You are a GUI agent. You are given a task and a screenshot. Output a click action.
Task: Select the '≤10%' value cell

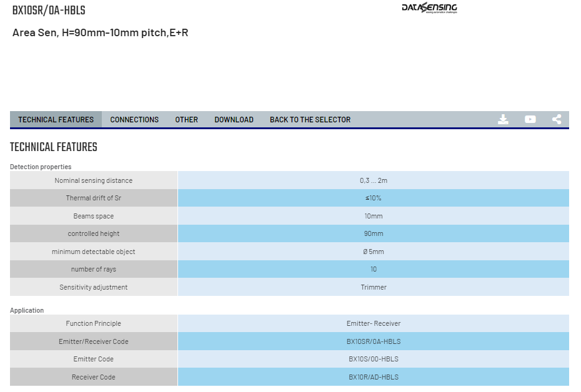tap(374, 198)
